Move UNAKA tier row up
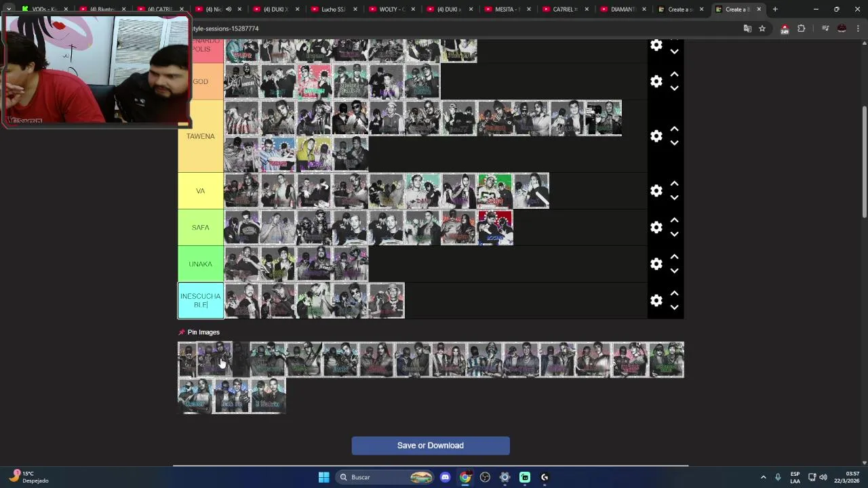 pyautogui.click(x=674, y=258)
